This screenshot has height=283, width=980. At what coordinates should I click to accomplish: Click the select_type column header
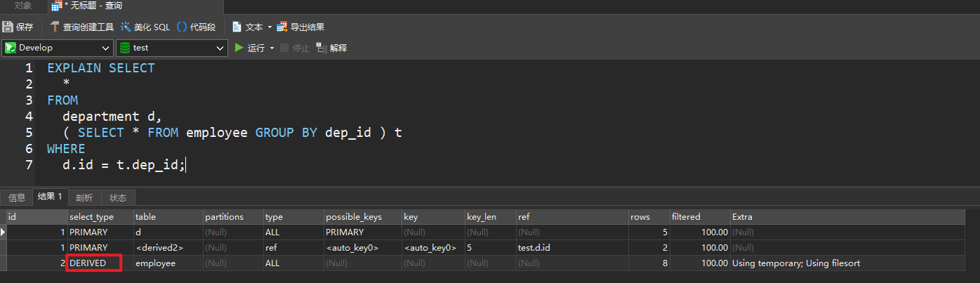click(x=91, y=217)
